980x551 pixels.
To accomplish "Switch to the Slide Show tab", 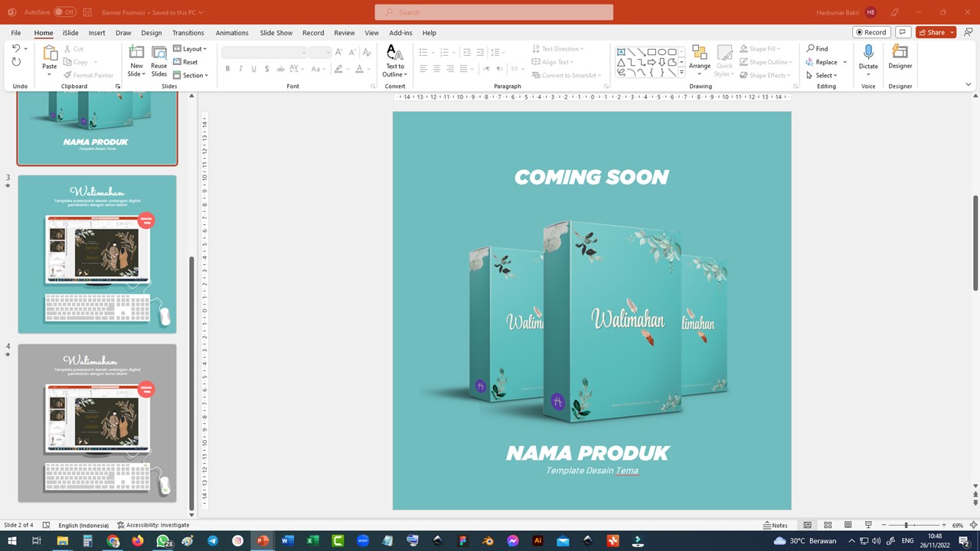I will tap(276, 33).
